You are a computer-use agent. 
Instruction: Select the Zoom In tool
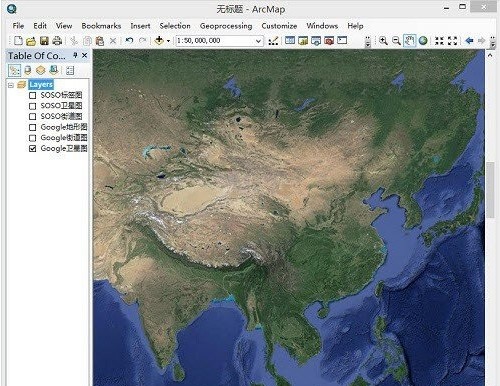tap(383, 41)
